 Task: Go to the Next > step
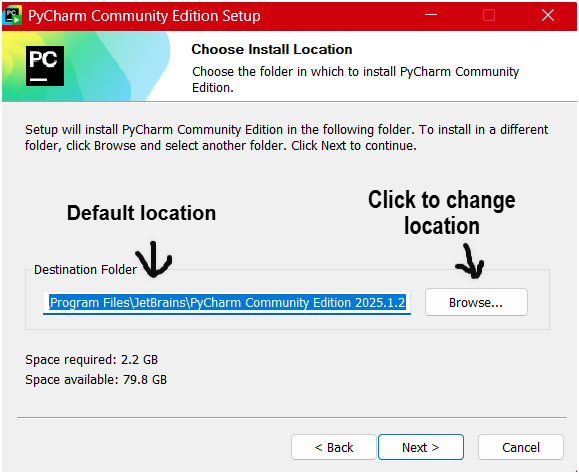[x=421, y=447]
